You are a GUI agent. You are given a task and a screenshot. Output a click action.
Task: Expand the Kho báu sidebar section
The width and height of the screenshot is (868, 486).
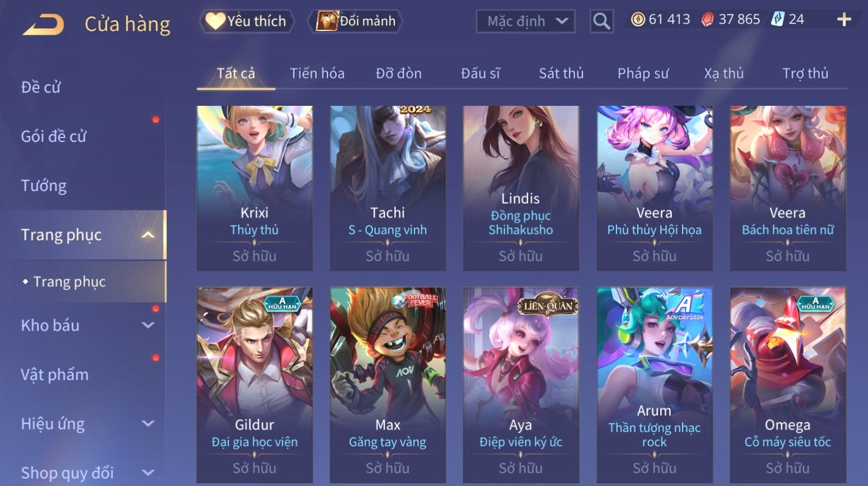[x=148, y=325]
